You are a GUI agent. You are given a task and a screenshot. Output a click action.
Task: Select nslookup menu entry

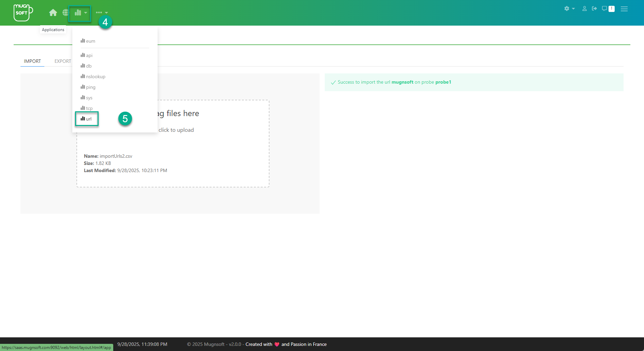click(x=93, y=76)
